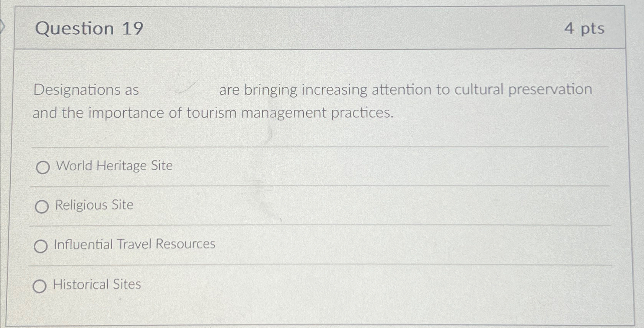Click the circle beside Historical Sites
This screenshot has width=644, height=328.
tap(40, 285)
